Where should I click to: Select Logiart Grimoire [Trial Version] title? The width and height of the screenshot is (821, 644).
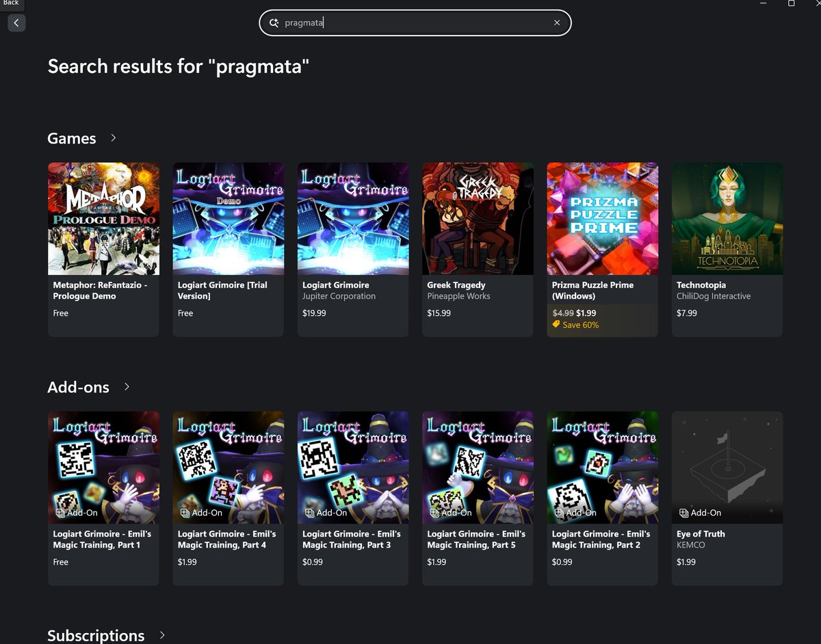tap(222, 291)
